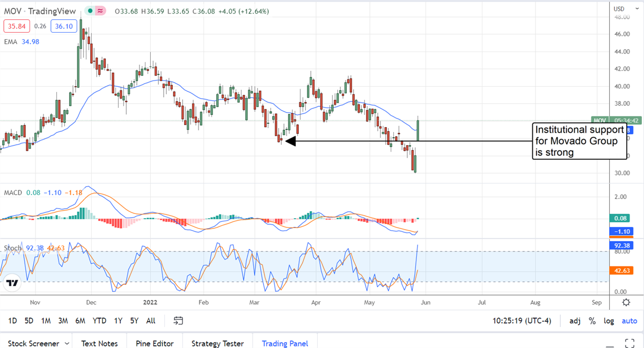Open the Strategy Tester tab
The image size is (644, 348).
(x=217, y=343)
